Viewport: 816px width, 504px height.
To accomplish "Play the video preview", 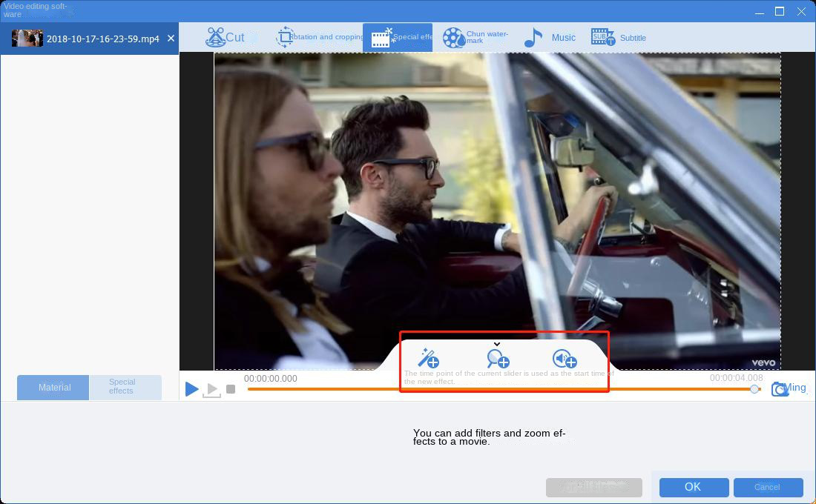I will click(x=191, y=388).
